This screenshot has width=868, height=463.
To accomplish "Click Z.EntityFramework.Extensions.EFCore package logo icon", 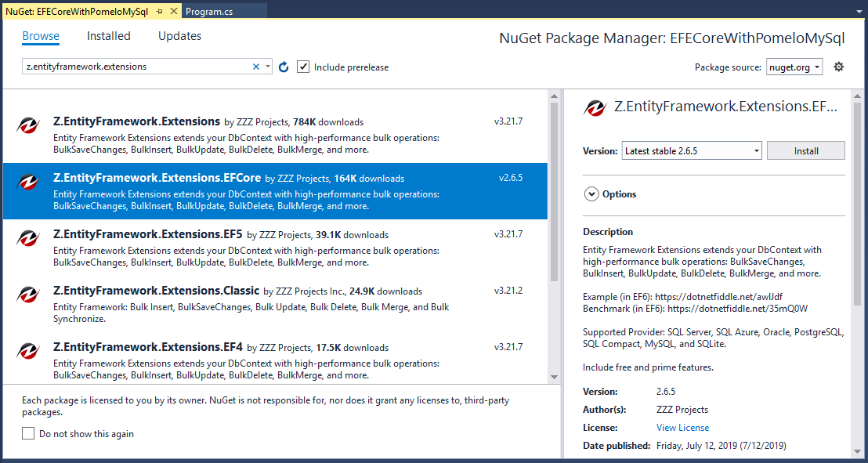I will tap(27, 183).
